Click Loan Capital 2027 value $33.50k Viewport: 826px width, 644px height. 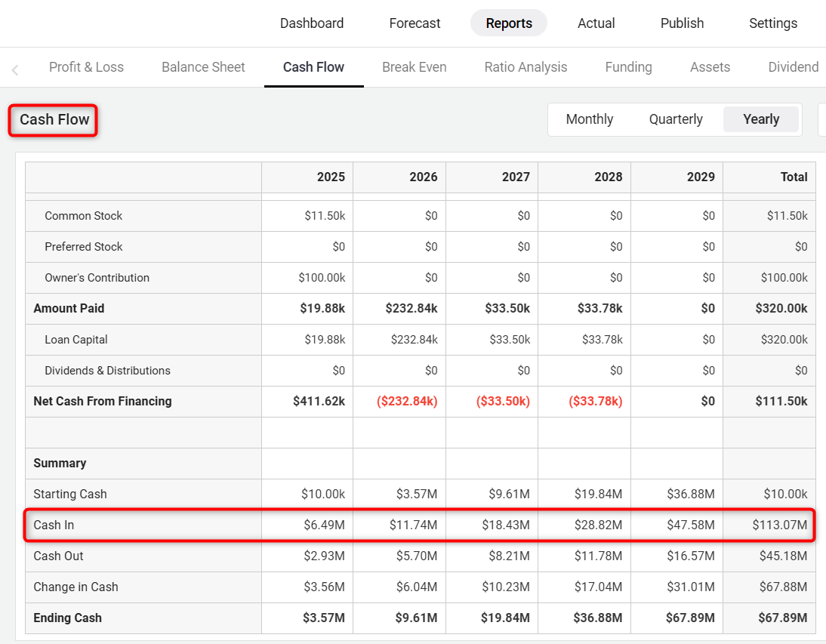[510, 340]
